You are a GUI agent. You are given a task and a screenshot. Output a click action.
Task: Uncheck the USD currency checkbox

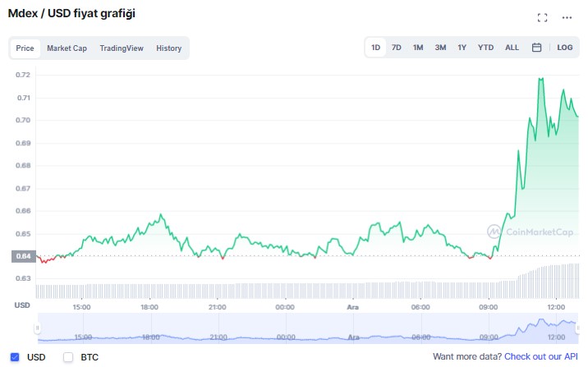[x=15, y=357]
